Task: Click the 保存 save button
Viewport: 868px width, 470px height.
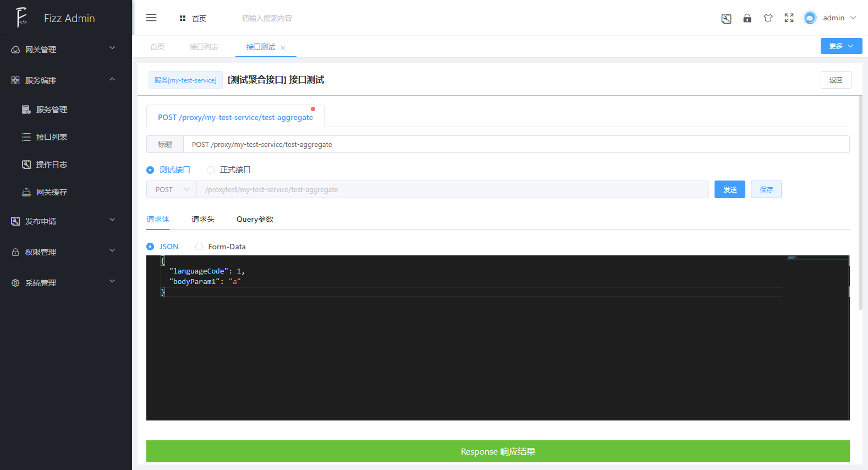Action: 766,189
